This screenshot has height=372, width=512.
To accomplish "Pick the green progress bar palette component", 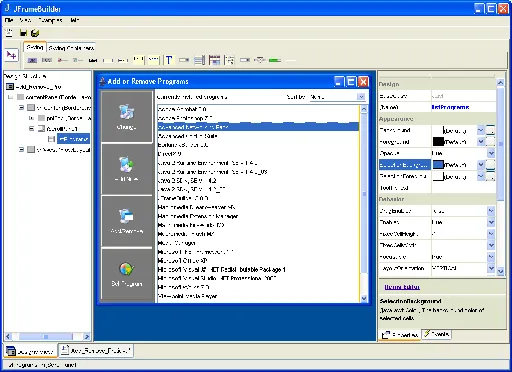I will (275, 60).
